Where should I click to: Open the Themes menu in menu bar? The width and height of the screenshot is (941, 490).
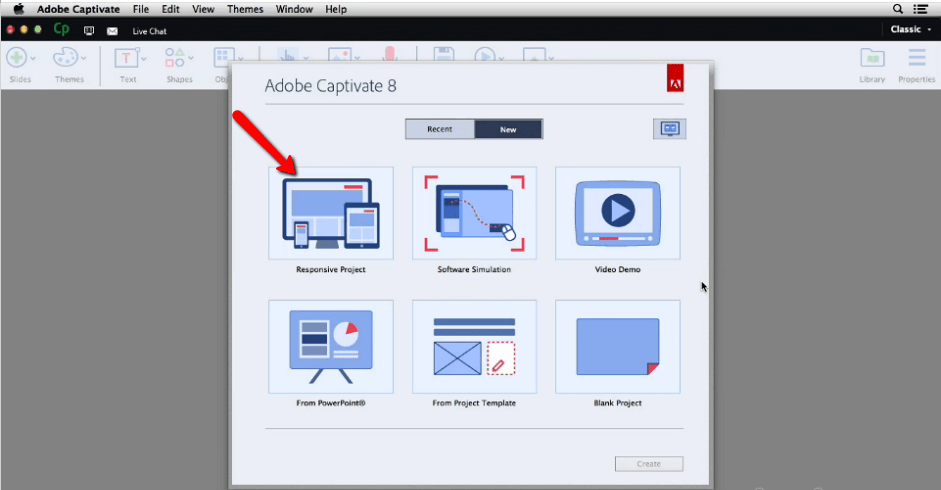pos(245,9)
